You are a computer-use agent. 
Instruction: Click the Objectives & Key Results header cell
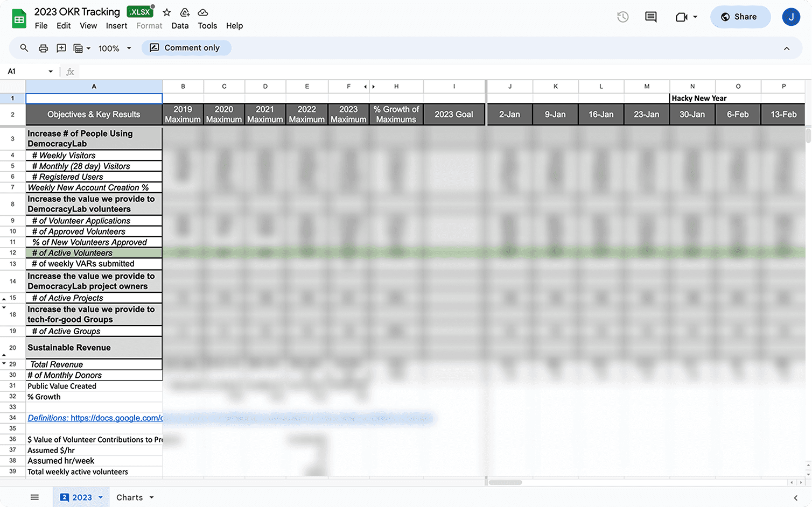94,115
